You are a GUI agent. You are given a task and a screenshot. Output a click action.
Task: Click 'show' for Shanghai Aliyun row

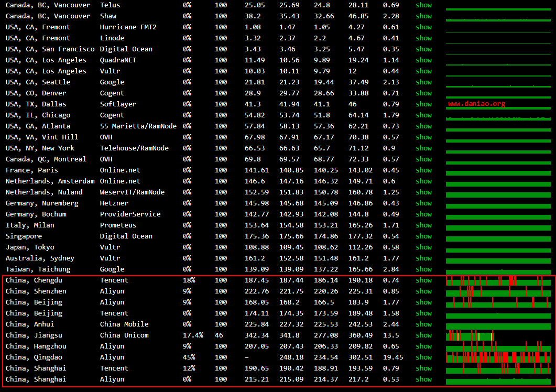(423, 379)
